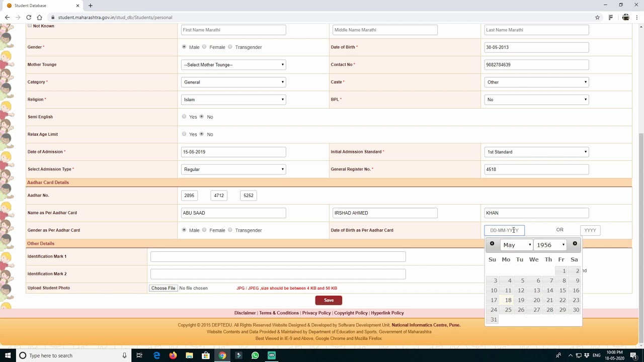Click the Cortana microphone icon
644x362 pixels.
[x=124, y=355]
